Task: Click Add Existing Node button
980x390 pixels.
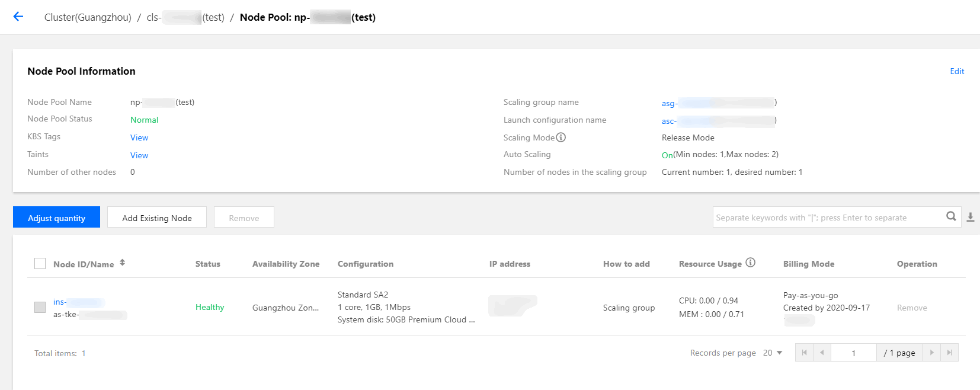Action: click(157, 218)
